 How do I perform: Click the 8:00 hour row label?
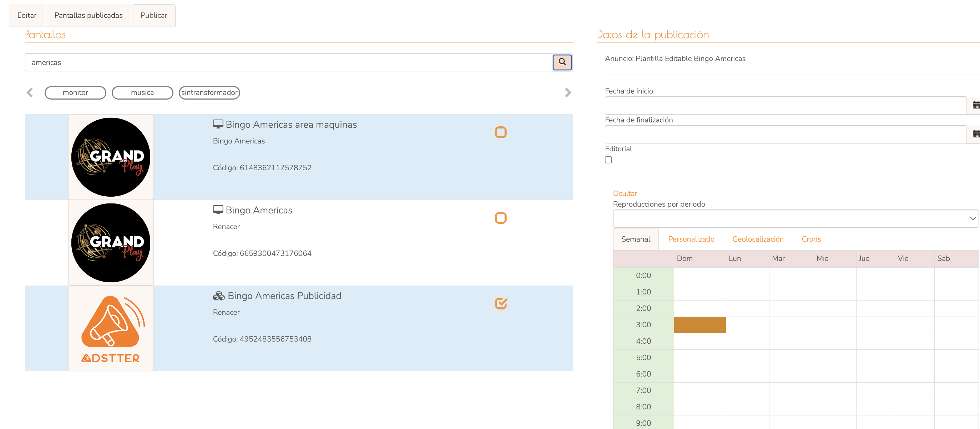pos(643,407)
